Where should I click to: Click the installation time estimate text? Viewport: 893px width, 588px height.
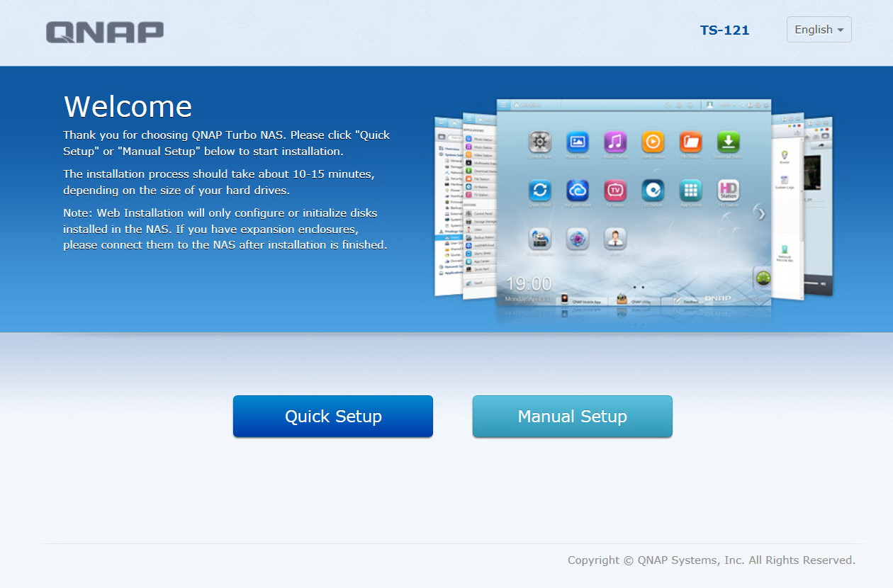219,182
